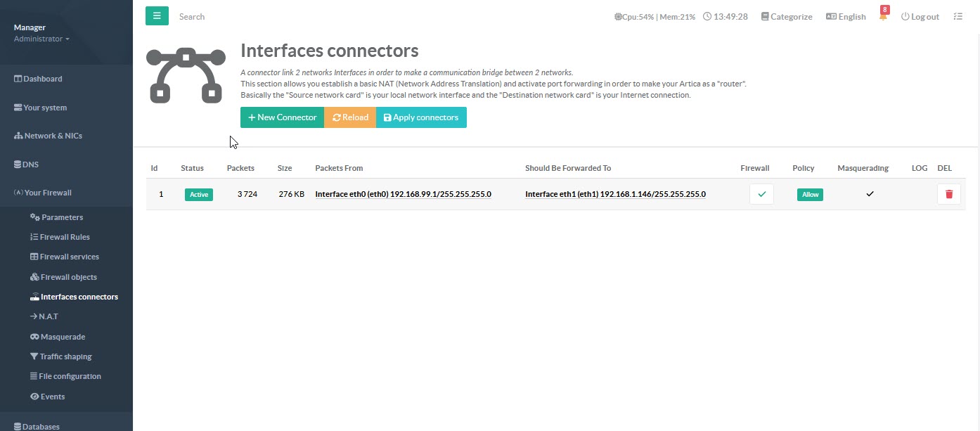
Task: Click the New Connector button
Action: 282,117
